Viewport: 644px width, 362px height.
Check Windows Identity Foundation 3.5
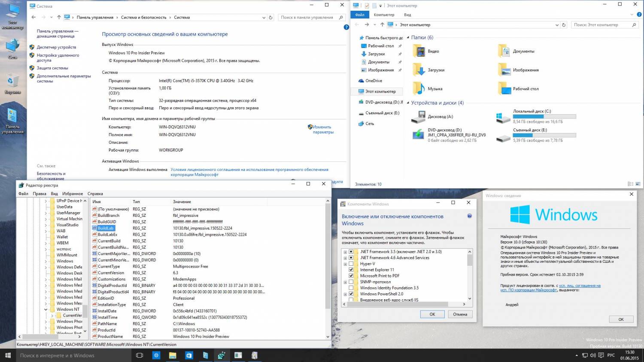(x=351, y=288)
